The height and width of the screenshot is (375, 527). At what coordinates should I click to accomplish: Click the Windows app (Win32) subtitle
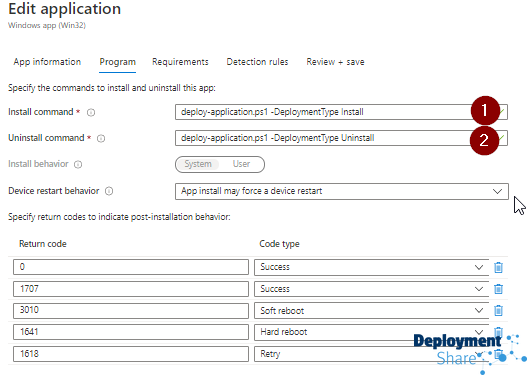click(x=47, y=26)
